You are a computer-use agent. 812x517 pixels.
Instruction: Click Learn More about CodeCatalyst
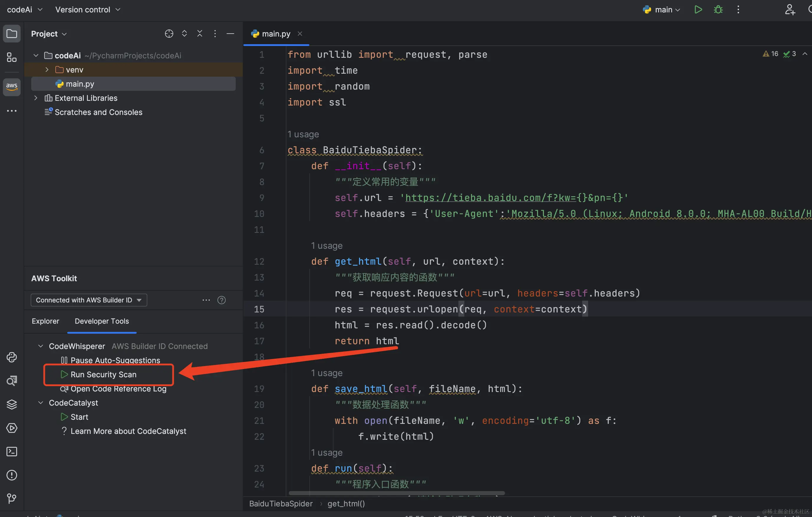point(128,431)
